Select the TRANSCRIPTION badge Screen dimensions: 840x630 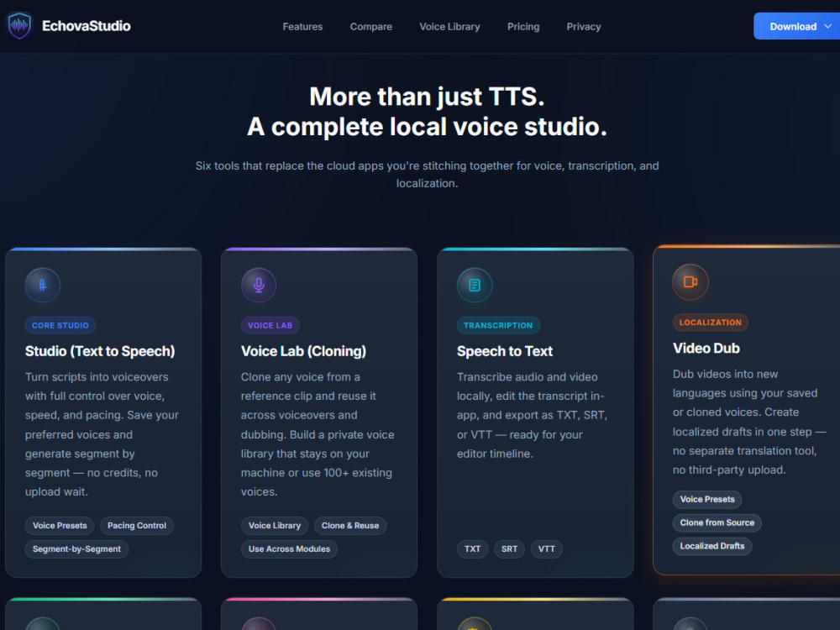498,325
